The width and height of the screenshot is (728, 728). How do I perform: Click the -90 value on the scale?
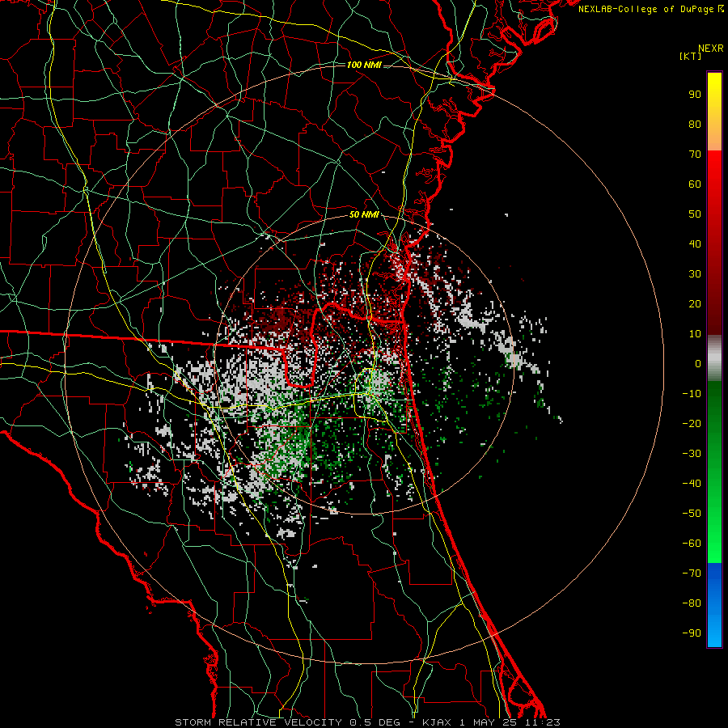pyautogui.click(x=692, y=633)
